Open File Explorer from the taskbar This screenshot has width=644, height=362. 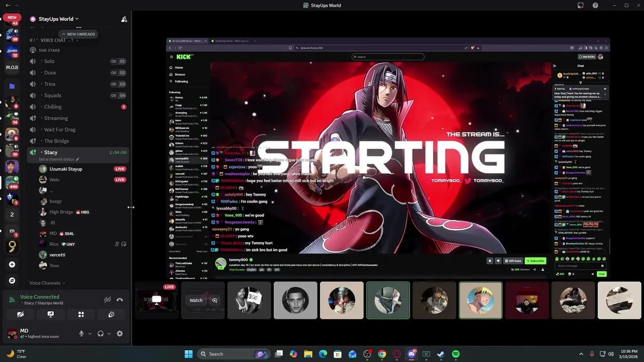click(308, 354)
